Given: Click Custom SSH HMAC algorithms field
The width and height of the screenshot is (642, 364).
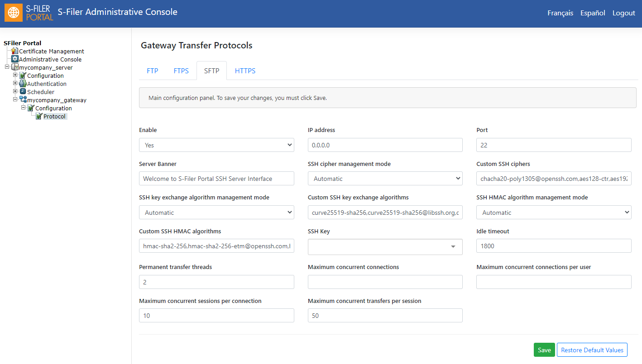Looking at the screenshot, I should click(216, 246).
